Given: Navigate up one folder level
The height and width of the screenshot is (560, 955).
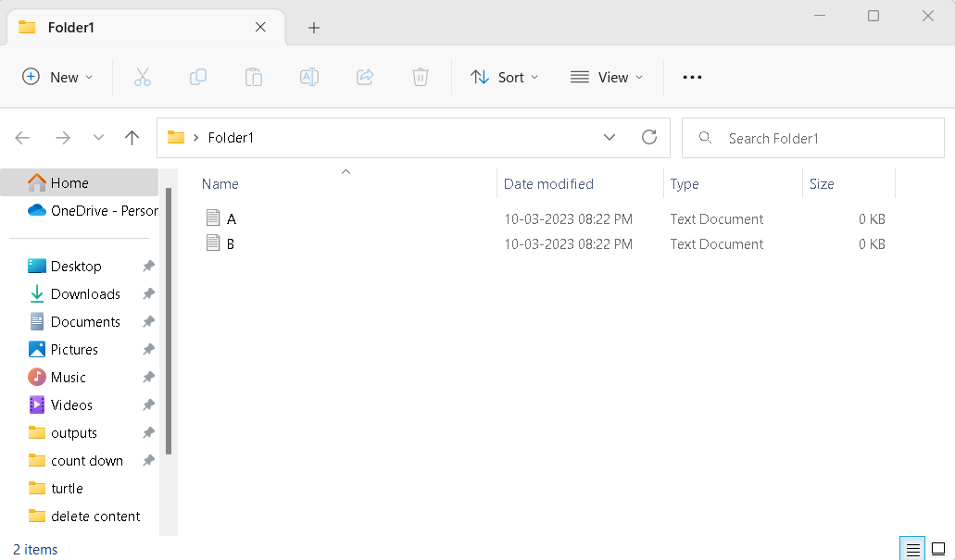Looking at the screenshot, I should coord(132,137).
